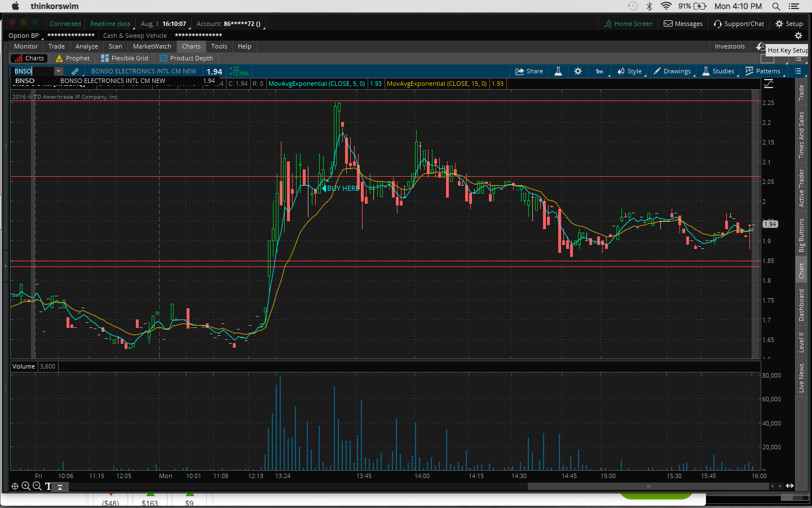Click the scrollbar right arrow
The image size is (812, 508).
point(780,486)
